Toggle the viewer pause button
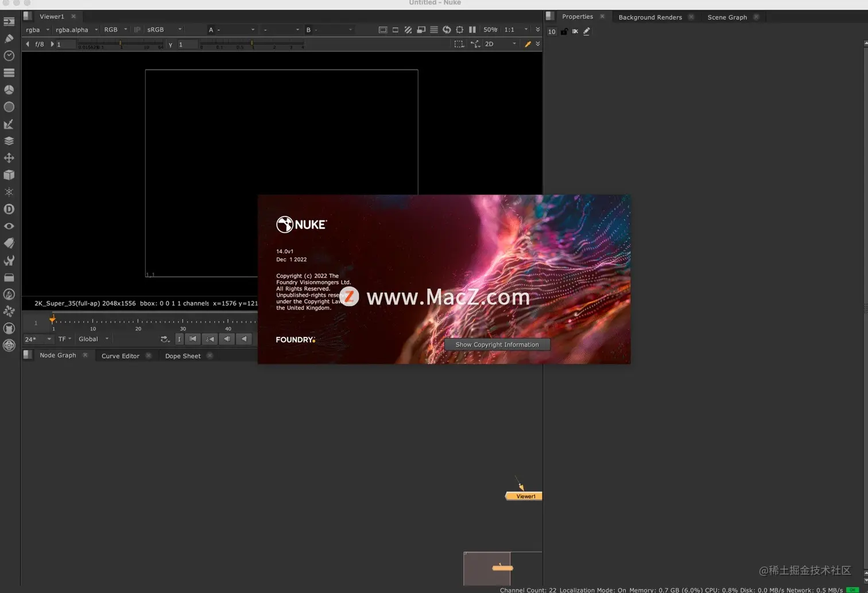 click(x=472, y=30)
